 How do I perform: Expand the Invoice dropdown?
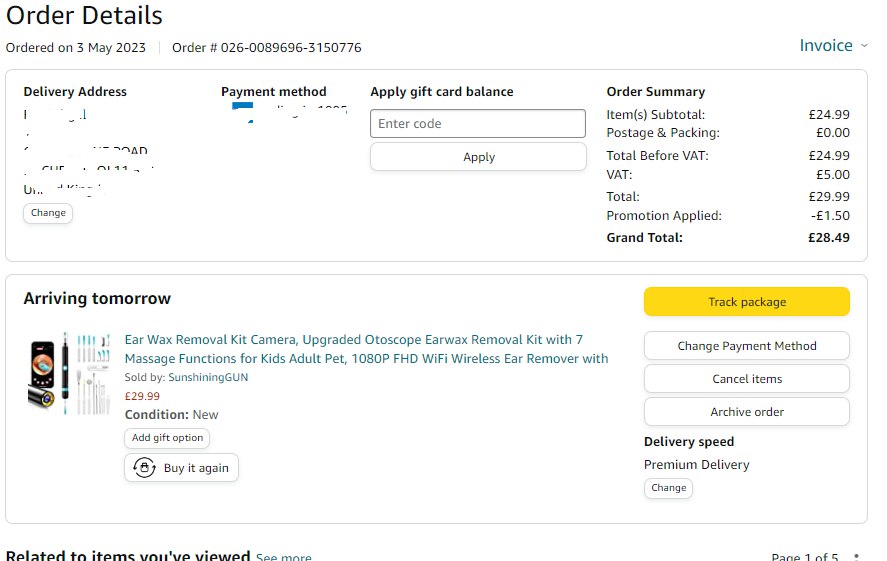(x=834, y=46)
